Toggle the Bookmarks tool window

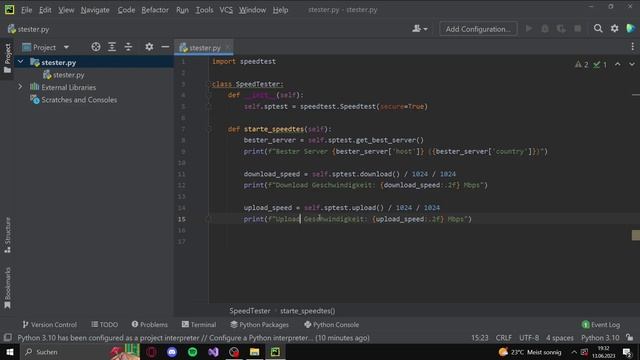[7, 288]
